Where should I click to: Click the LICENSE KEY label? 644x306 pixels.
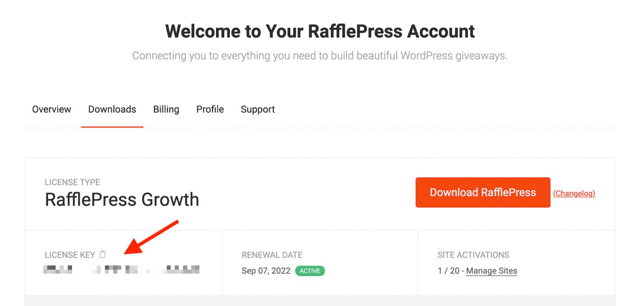(70, 254)
